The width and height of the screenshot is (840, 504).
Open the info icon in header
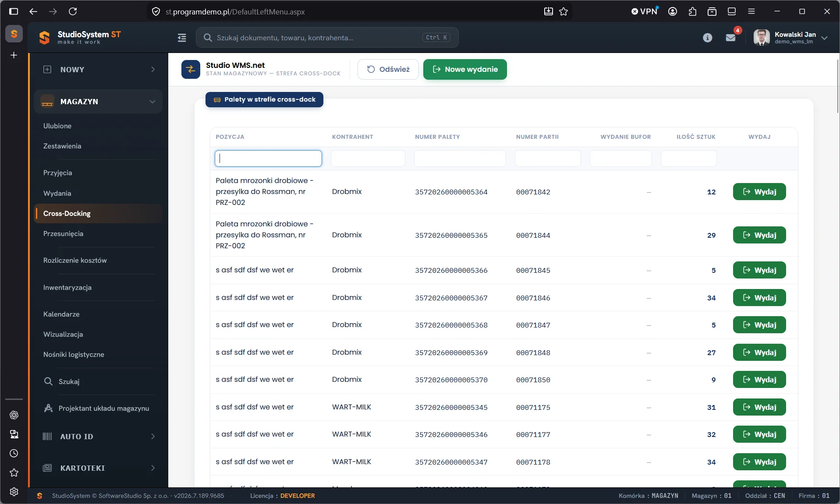707,38
